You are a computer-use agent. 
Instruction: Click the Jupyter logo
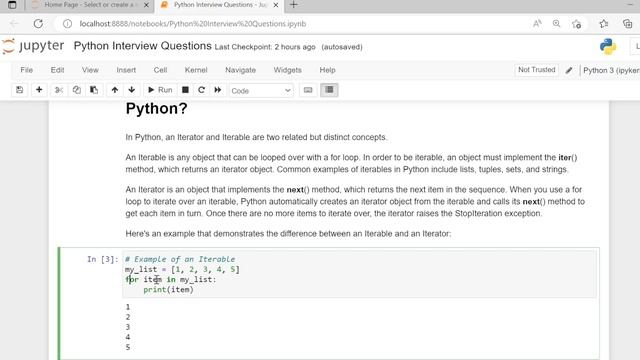[x=33, y=46]
